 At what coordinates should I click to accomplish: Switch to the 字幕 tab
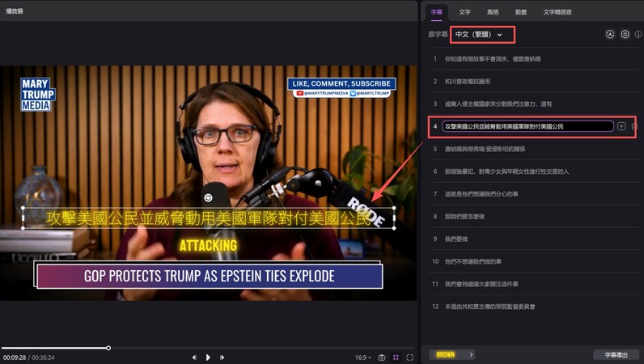click(436, 12)
